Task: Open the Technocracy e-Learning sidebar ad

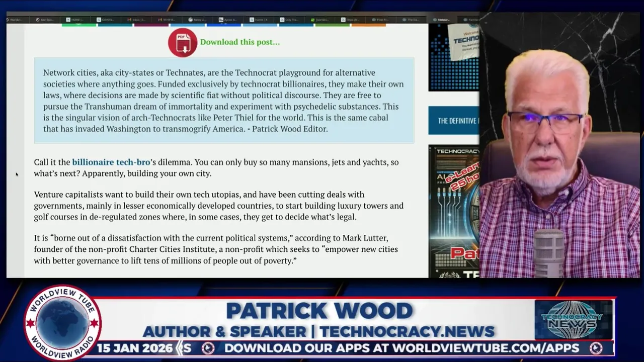Action: (x=454, y=211)
